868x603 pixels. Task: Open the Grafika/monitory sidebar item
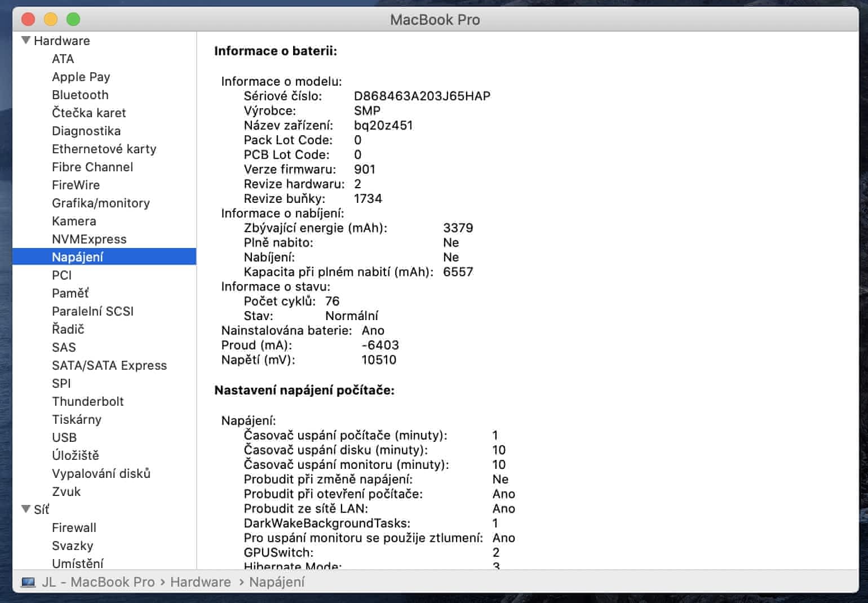101,203
